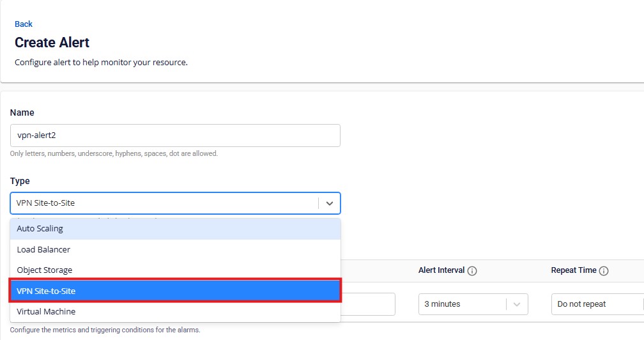Click the Repeat Time info icon
Image resolution: width=644 pixels, height=340 pixels.
pyautogui.click(x=603, y=271)
